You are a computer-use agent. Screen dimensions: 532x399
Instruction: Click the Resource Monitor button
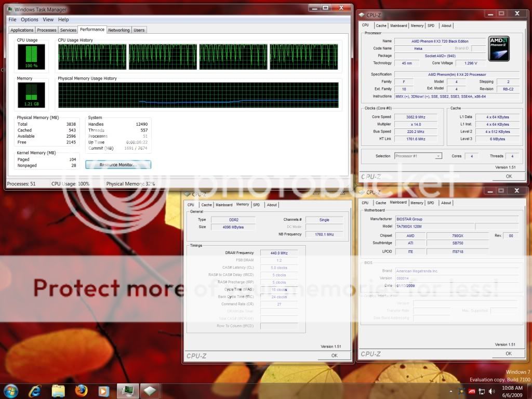(x=118, y=165)
